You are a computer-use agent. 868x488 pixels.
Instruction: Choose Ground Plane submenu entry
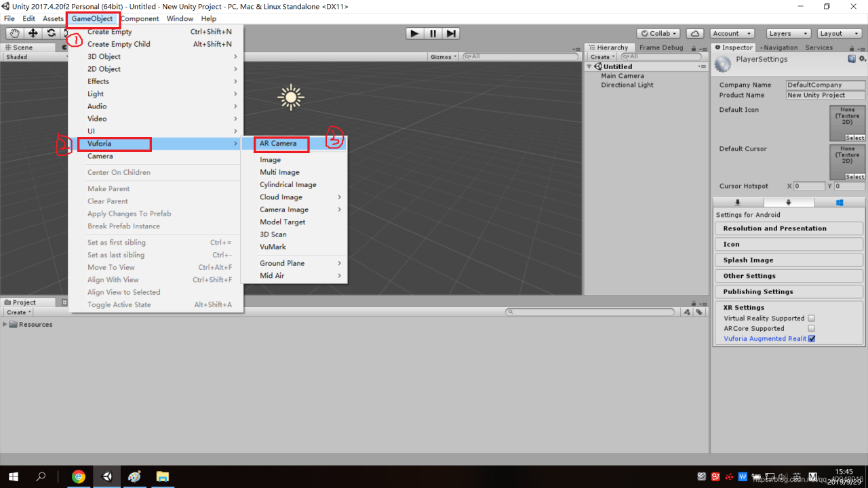pyautogui.click(x=294, y=263)
